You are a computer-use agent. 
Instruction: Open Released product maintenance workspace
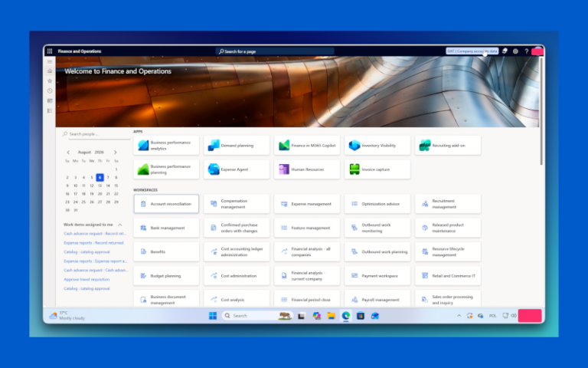[x=448, y=228]
